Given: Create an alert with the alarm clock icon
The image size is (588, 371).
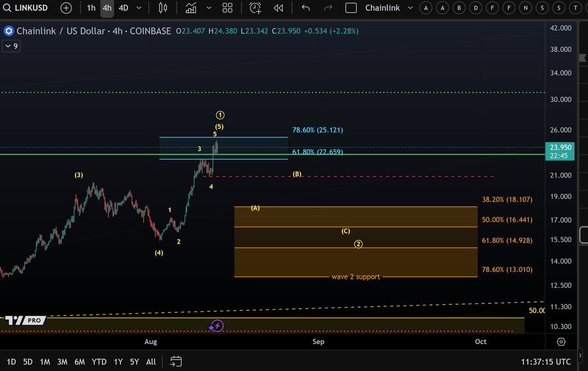Looking at the screenshot, I should (255, 8).
